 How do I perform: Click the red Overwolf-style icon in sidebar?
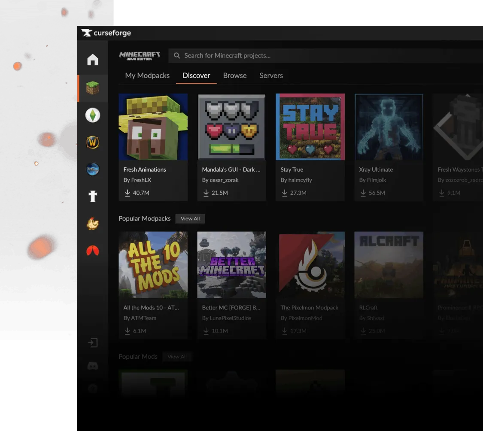[93, 251]
